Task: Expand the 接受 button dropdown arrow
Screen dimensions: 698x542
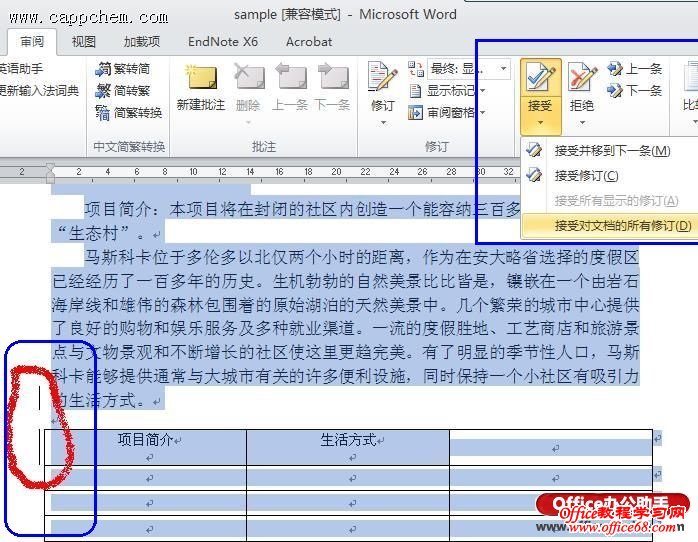Action: (x=540, y=123)
